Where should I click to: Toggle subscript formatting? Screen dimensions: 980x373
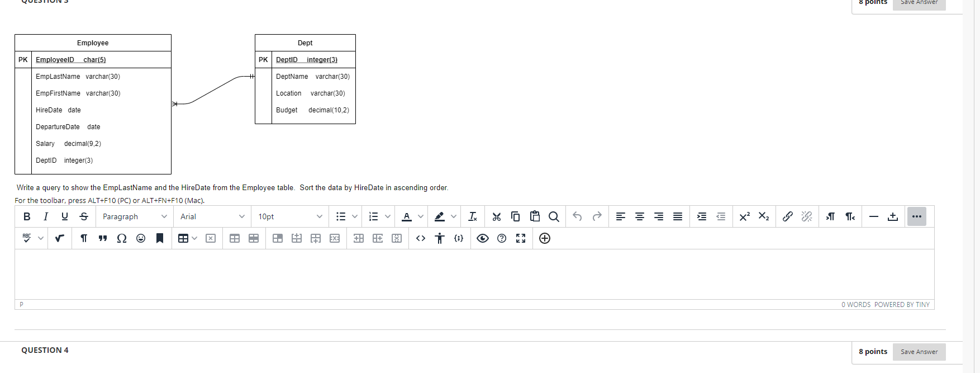click(764, 216)
